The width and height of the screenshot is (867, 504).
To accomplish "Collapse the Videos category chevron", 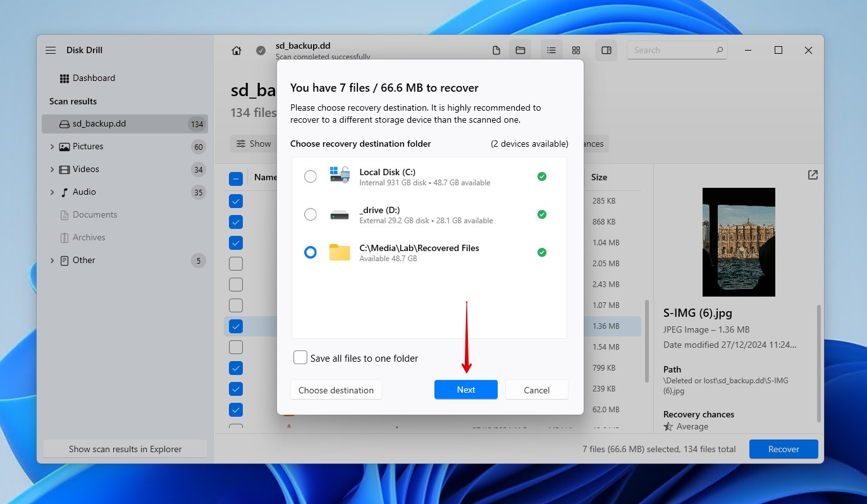I will [x=52, y=169].
